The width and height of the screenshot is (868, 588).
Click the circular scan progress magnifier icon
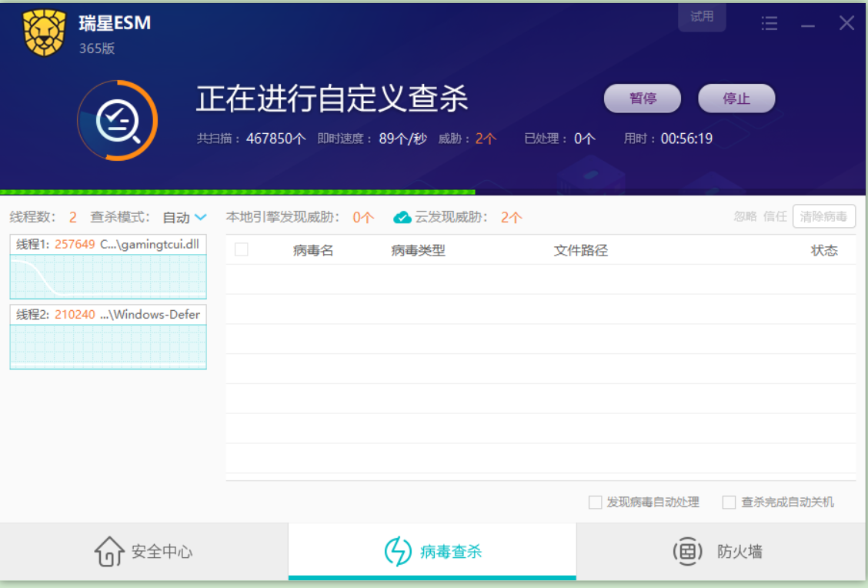118,121
